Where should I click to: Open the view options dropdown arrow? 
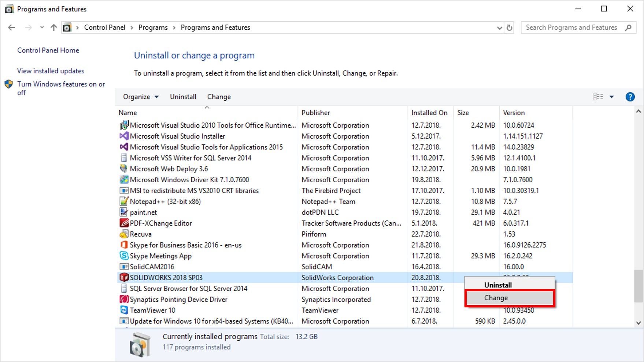[611, 97]
